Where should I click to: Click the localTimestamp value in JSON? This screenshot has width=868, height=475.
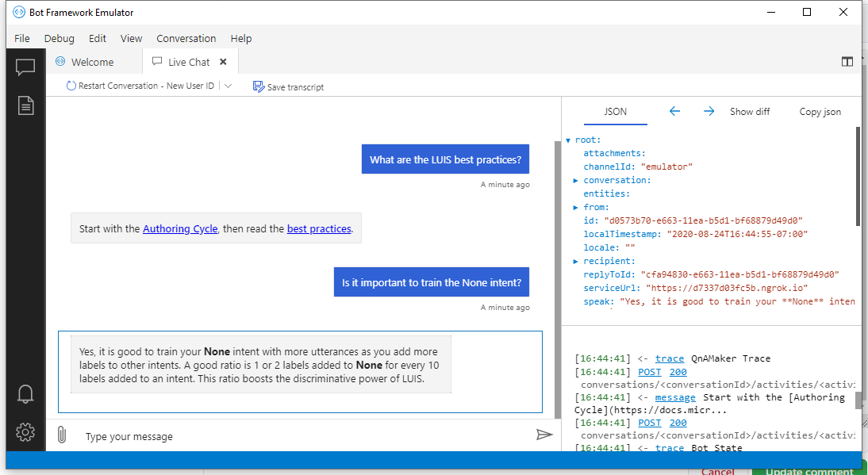(x=737, y=234)
